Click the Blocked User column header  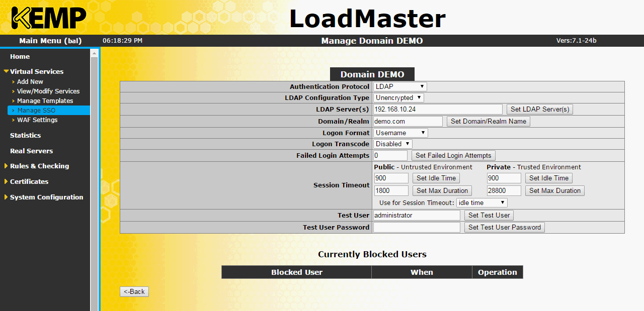tap(297, 272)
